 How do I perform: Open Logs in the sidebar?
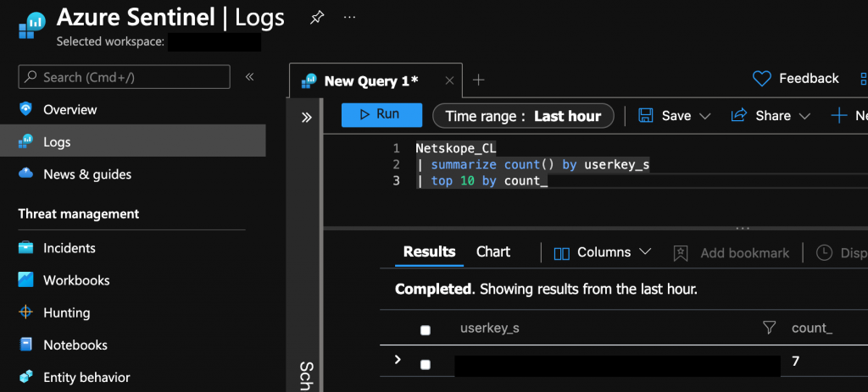coord(133,141)
